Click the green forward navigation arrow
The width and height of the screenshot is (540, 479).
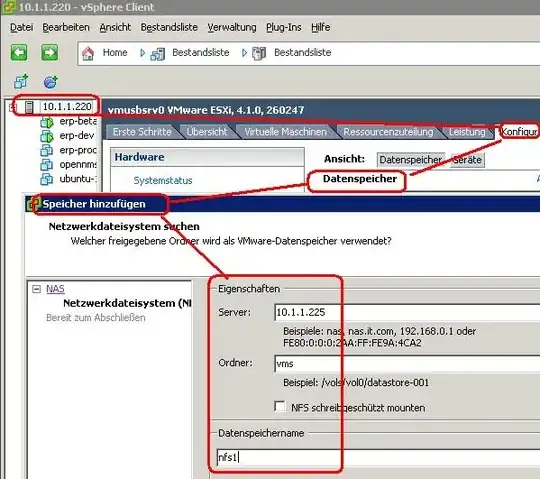click(50, 53)
